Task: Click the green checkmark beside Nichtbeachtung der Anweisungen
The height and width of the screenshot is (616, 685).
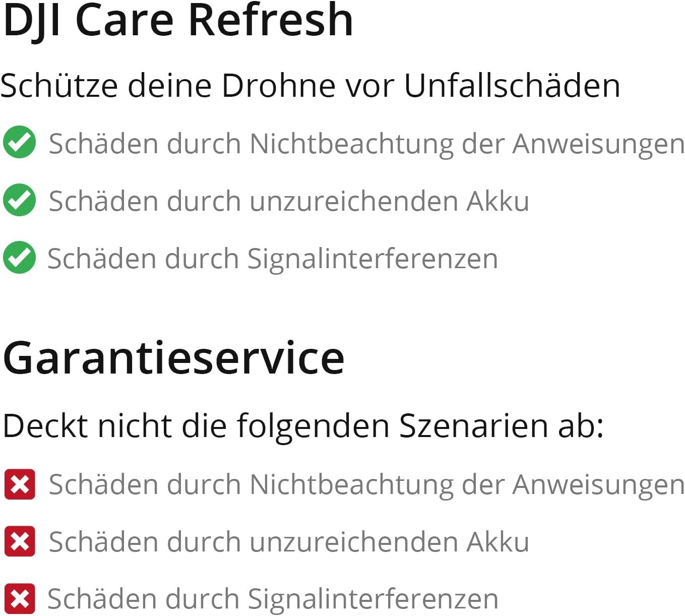Action: pyautogui.click(x=19, y=143)
